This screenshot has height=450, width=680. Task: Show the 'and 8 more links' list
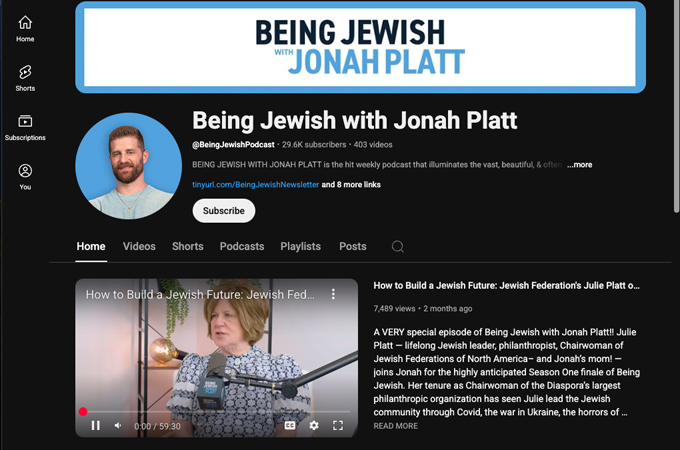coord(351,185)
